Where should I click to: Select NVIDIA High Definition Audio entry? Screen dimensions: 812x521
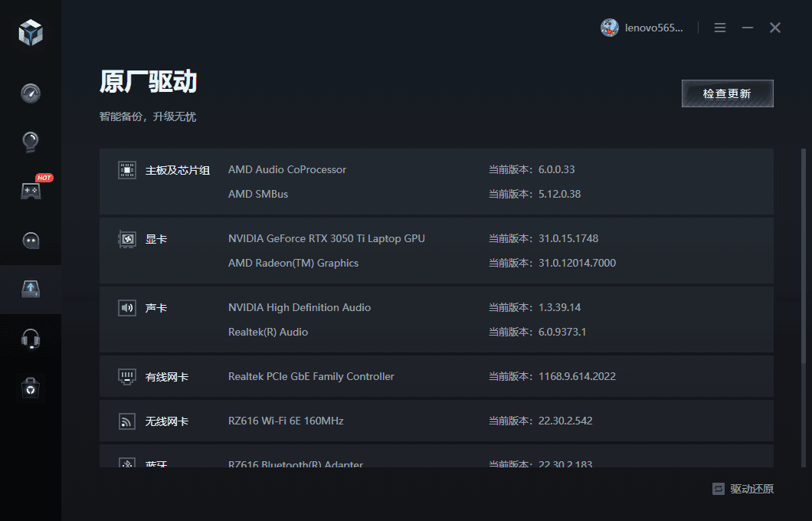(x=300, y=307)
